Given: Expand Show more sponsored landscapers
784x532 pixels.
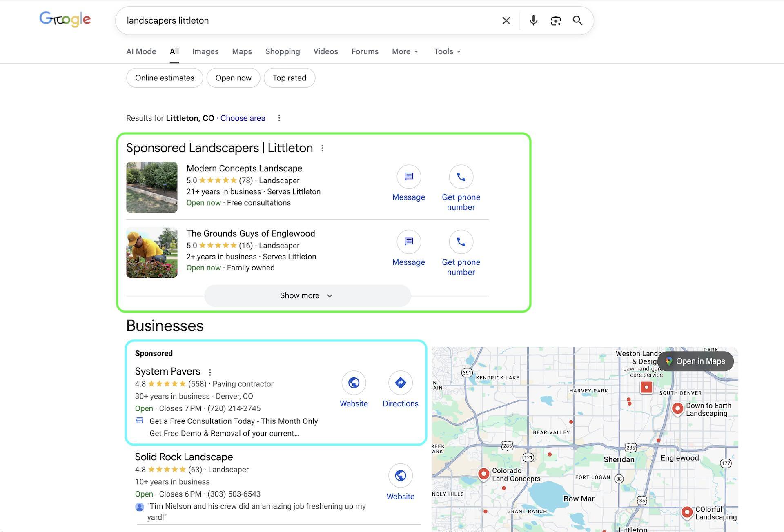Looking at the screenshot, I should click(x=307, y=295).
